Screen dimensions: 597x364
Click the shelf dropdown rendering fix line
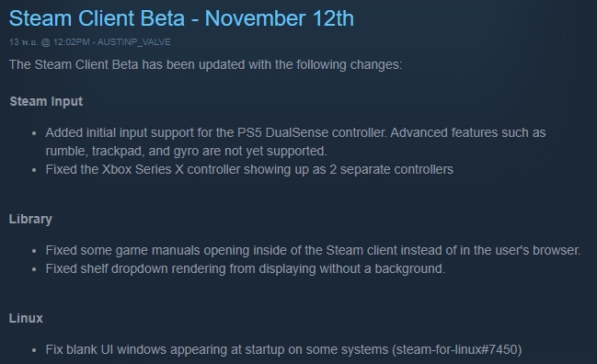coord(246,268)
